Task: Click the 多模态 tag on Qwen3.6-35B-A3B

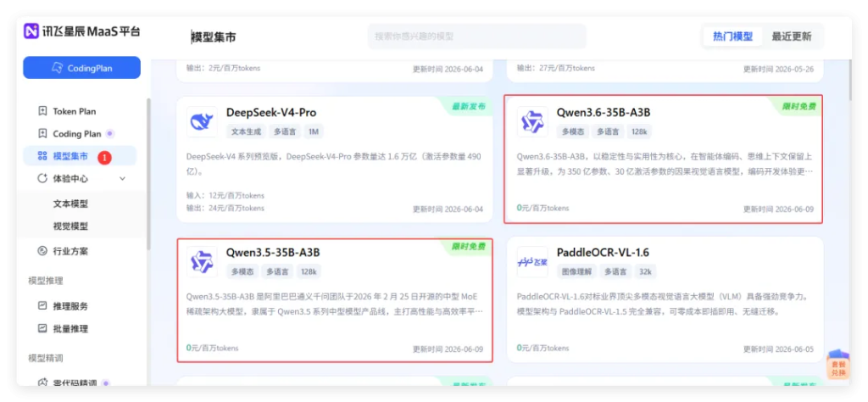Action: pos(574,131)
